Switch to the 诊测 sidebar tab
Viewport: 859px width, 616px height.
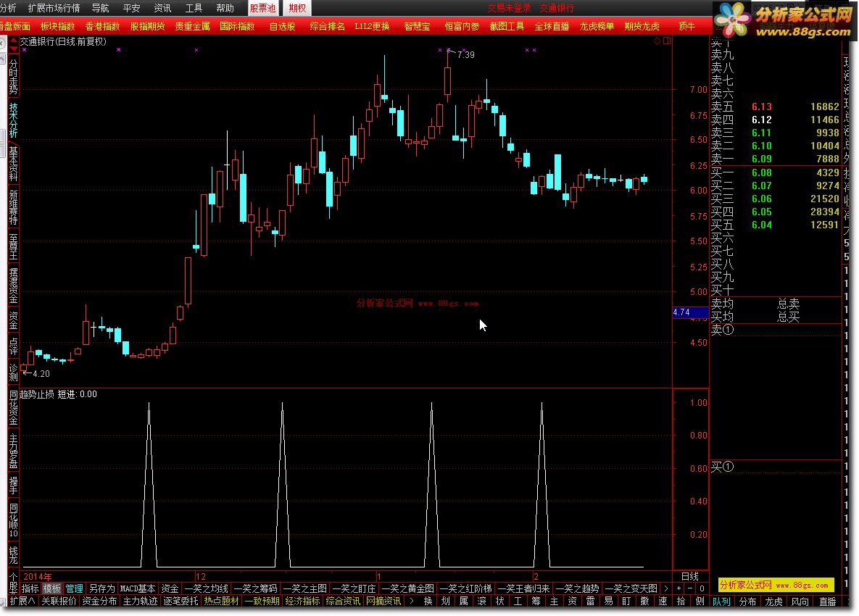[14, 372]
